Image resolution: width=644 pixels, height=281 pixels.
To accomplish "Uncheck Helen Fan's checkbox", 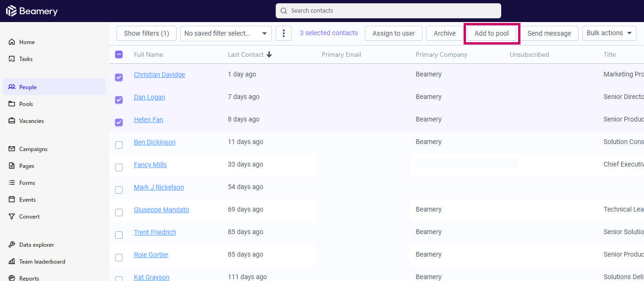I will pos(119,122).
